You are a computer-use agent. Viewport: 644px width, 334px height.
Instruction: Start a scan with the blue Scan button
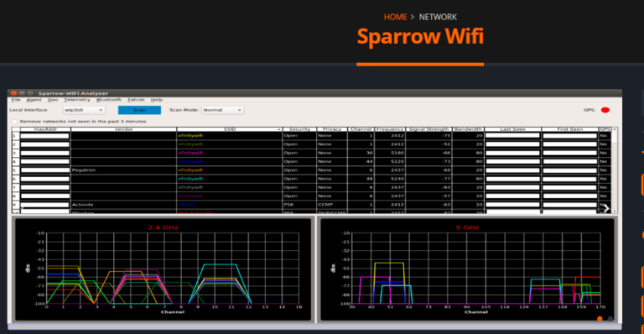click(139, 110)
